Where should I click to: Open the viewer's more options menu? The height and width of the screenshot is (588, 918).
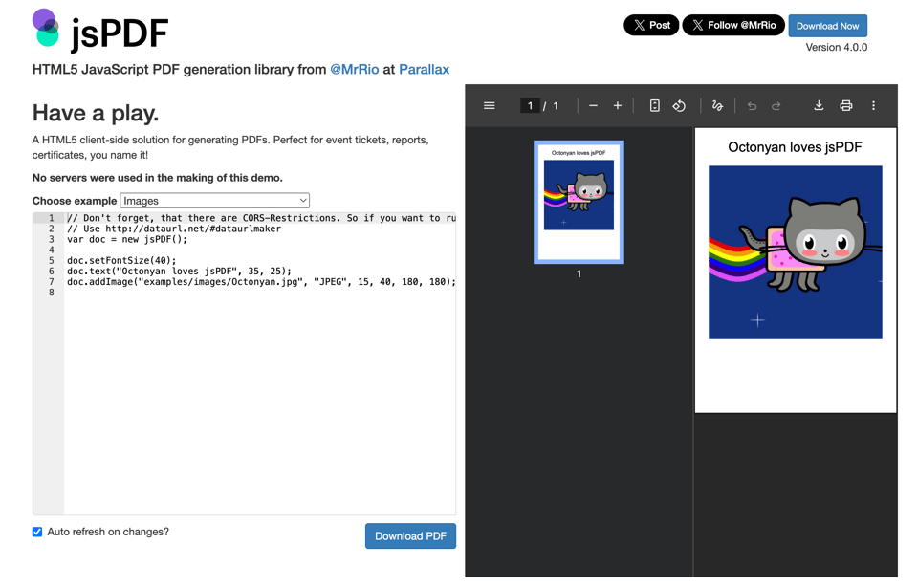[873, 105]
